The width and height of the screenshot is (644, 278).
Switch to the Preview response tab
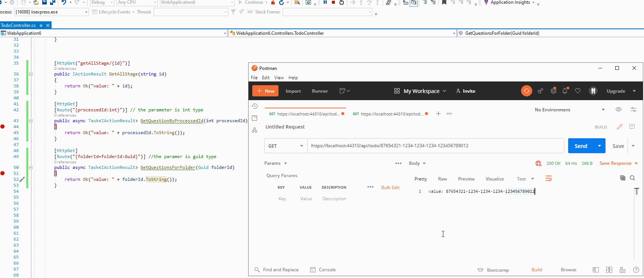click(466, 179)
